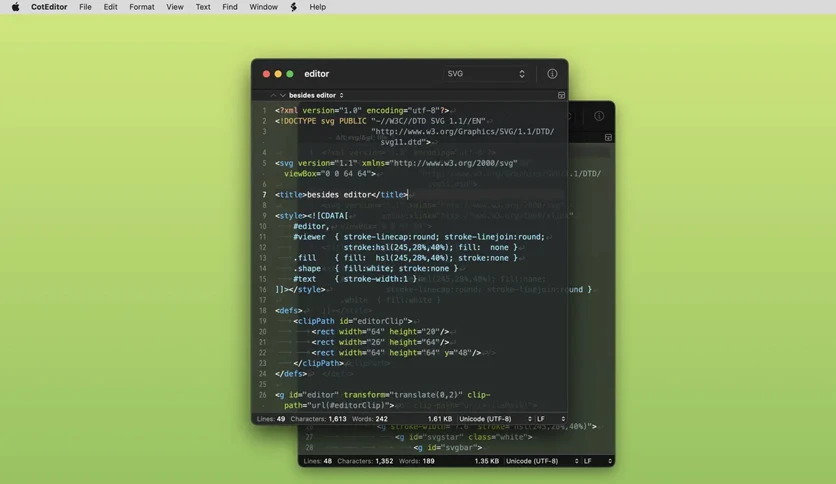The image size is (836, 484).
Task: Click the ".shape { fill:white; stroke:none }" line
Action: click(375, 269)
